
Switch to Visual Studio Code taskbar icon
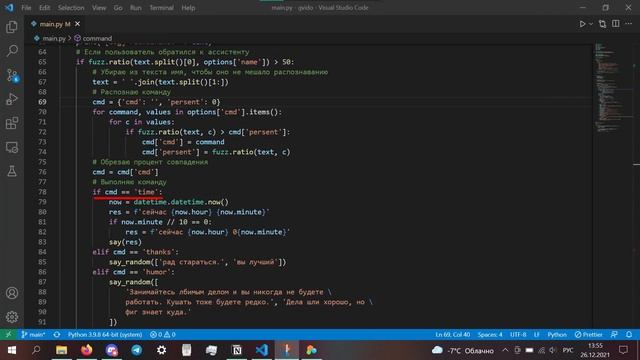click(262, 350)
